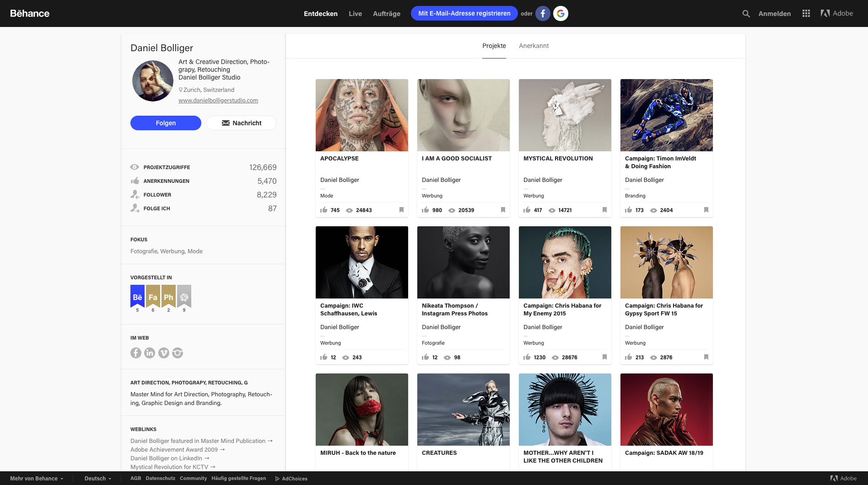Open the Facebook social link icon
The width and height of the screenshot is (868, 485).
coord(136,353)
